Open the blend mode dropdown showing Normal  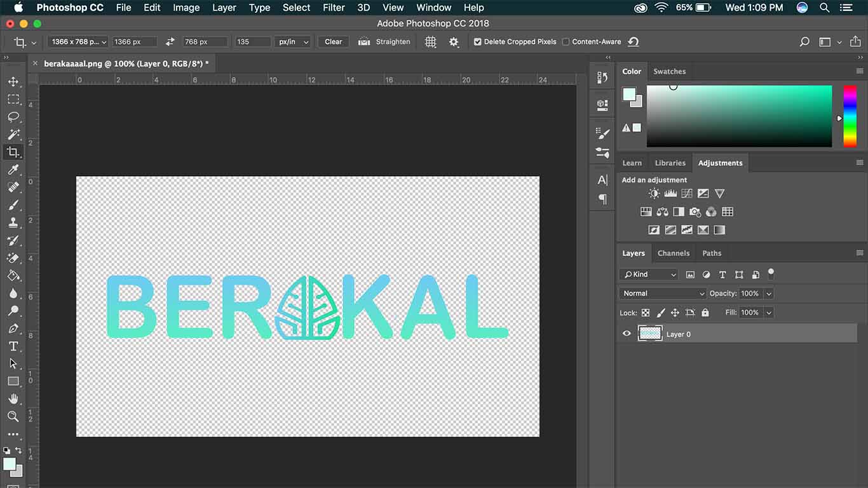662,293
